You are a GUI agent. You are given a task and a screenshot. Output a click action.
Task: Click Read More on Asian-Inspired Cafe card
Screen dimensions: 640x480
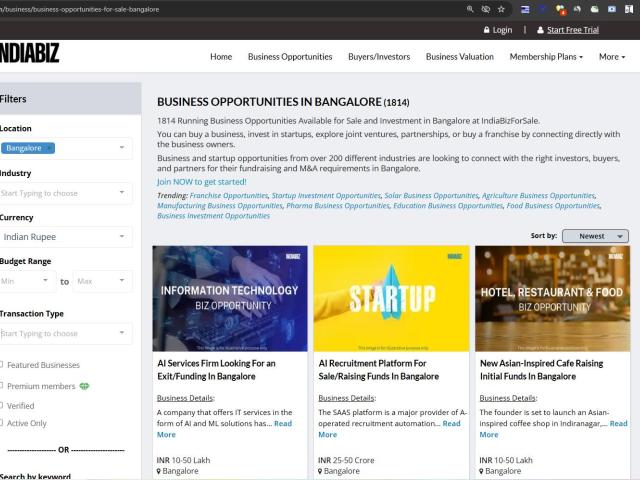[x=618, y=424]
